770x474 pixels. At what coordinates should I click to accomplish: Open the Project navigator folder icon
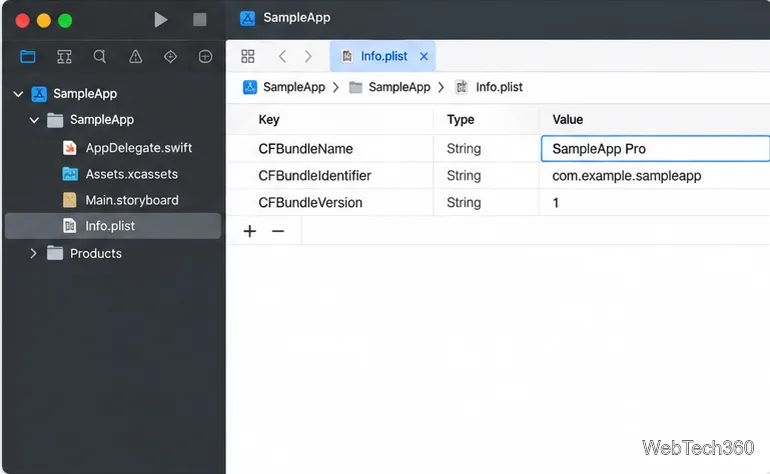pos(28,56)
